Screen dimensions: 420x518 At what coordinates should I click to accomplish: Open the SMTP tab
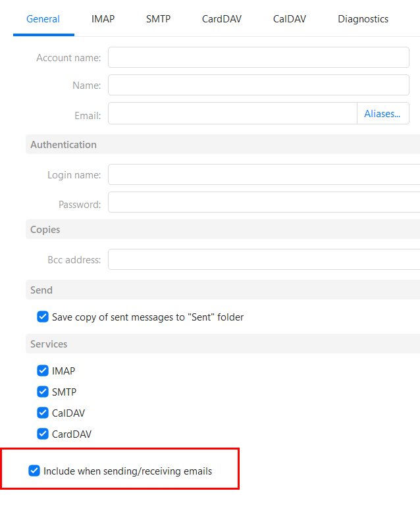(x=158, y=19)
